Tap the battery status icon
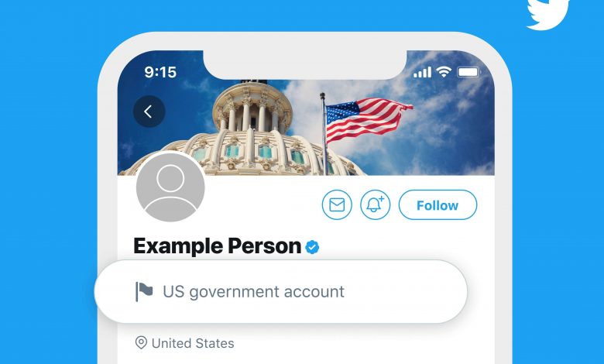 click(468, 72)
